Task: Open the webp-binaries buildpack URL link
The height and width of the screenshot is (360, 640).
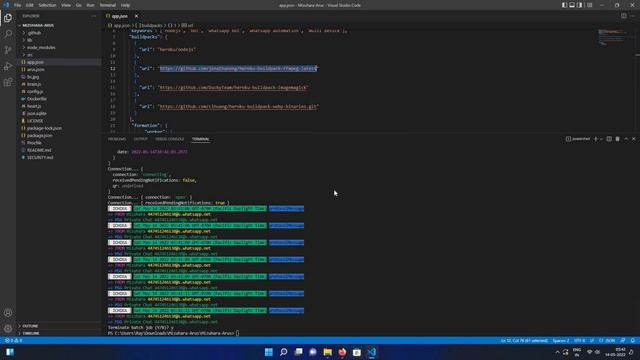Action: [238, 107]
